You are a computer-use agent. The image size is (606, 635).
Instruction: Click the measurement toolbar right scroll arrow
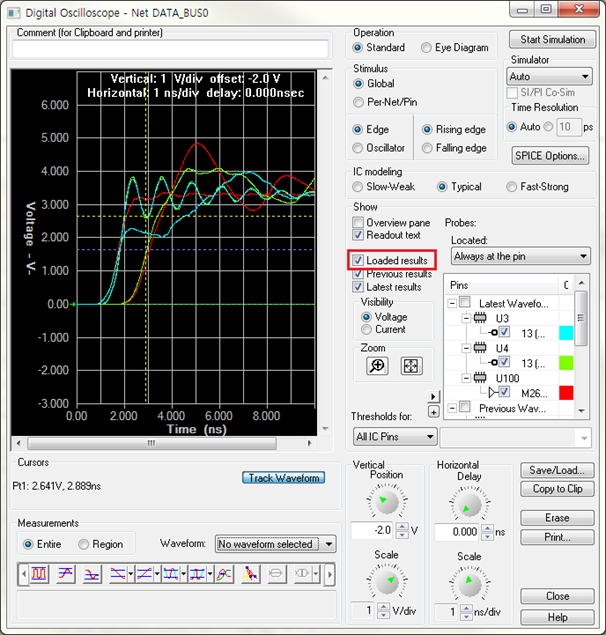330,574
